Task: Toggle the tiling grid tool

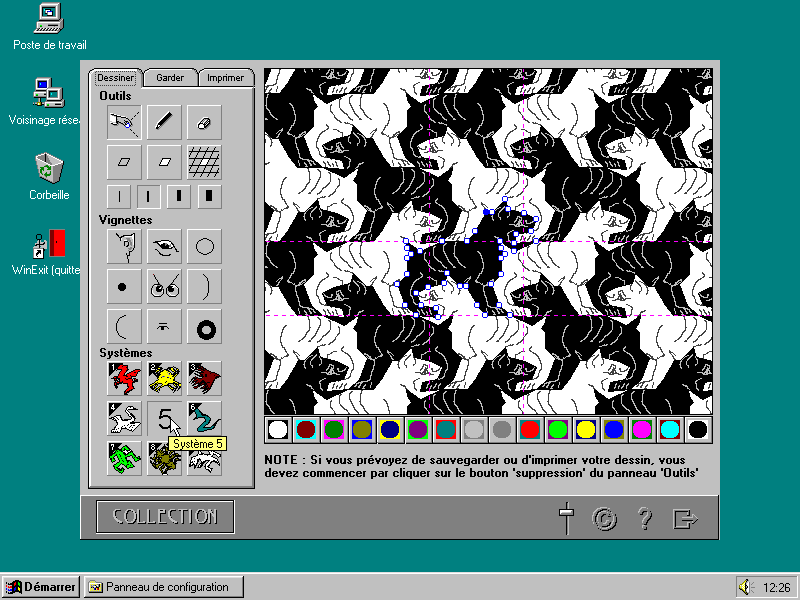Action: tap(204, 162)
